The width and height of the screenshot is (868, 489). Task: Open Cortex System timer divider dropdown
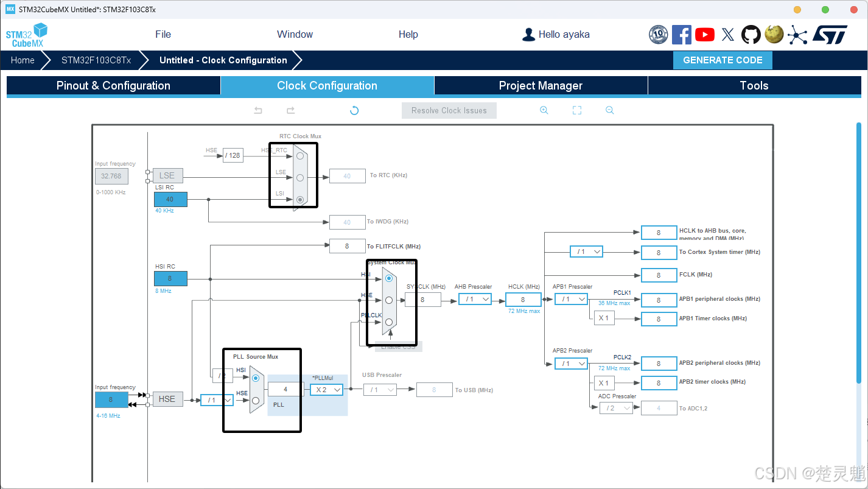coord(587,252)
